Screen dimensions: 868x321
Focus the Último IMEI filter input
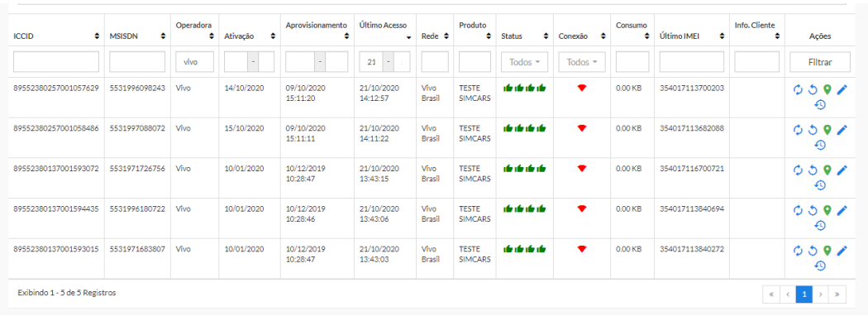tap(691, 62)
